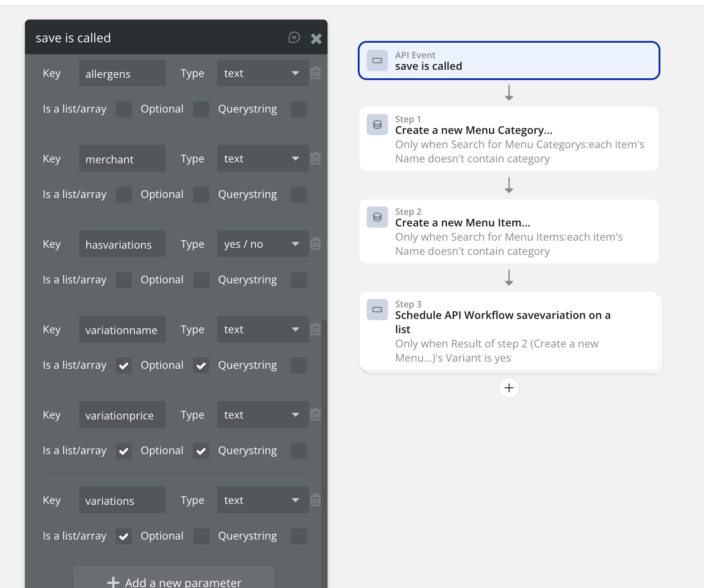Click the Step 2 database icon
The width and height of the screenshot is (704, 588).
pos(377,217)
